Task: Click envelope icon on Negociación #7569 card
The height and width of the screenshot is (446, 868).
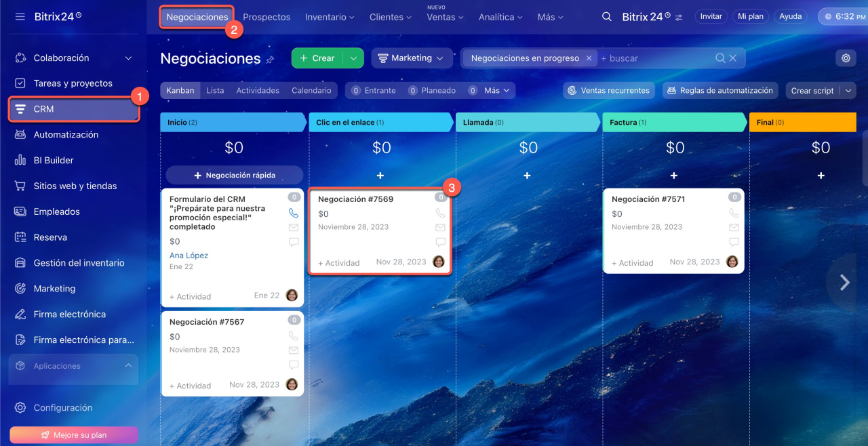Action: (441, 228)
